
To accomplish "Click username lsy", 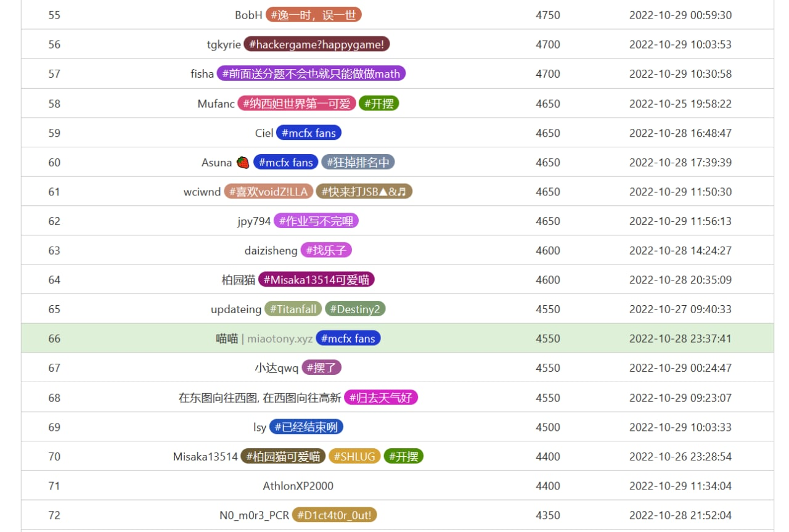I will pos(260,427).
